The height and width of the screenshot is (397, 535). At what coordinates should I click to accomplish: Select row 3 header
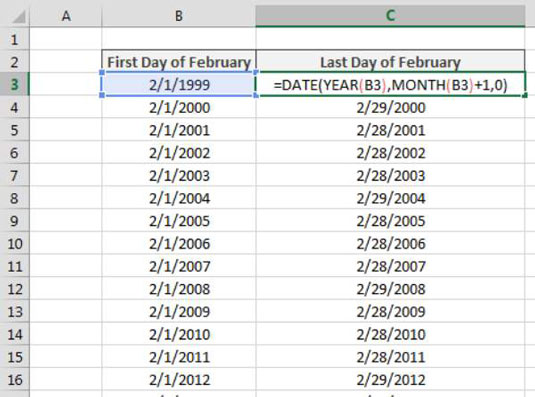coord(14,84)
